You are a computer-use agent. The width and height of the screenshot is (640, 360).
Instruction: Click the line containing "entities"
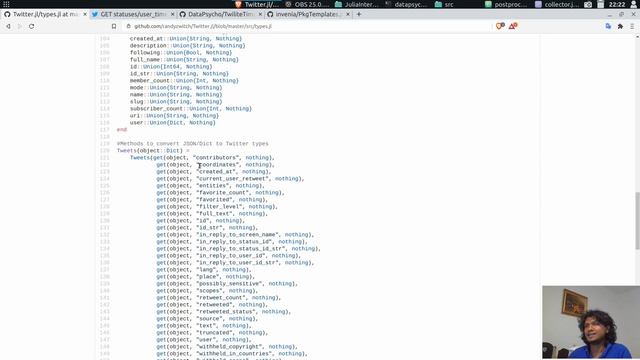coord(211,186)
